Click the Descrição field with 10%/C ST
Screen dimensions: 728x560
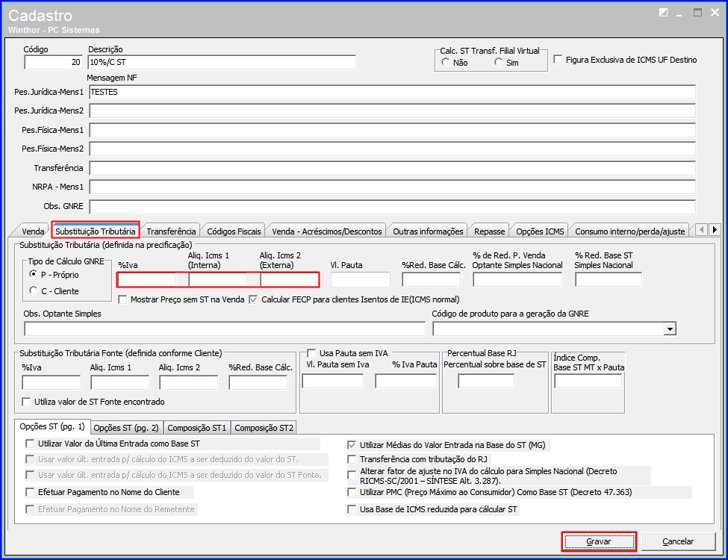click(222, 62)
